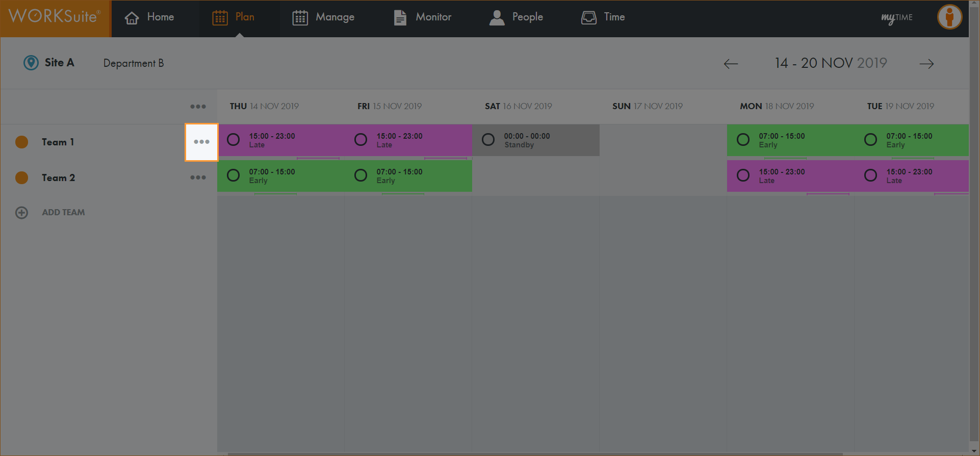Select Team 2 Monday Late shift circle
This screenshot has height=456, width=980.
pos(743,175)
